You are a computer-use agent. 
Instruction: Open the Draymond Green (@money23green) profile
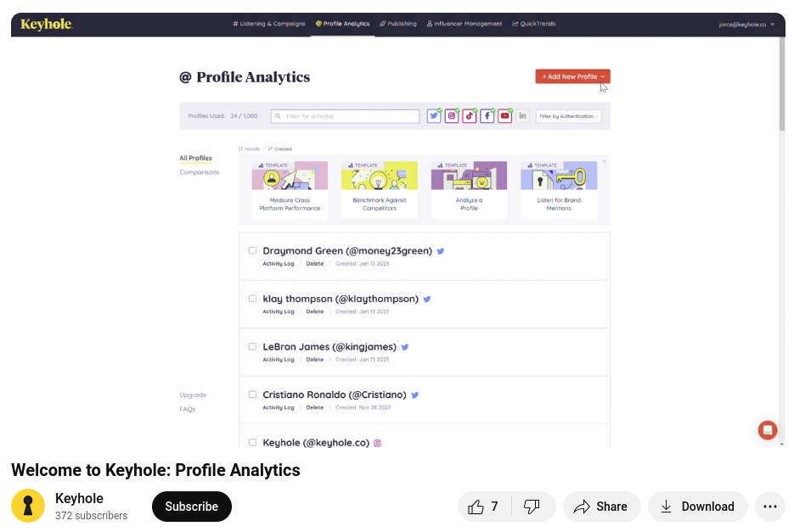click(347, 250)
